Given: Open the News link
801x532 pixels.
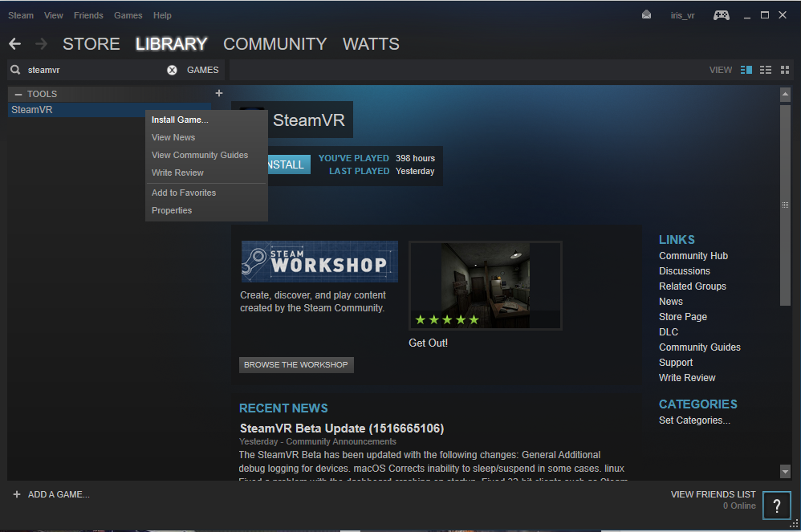Looking at the screenshot, I should tap(671, 302).
